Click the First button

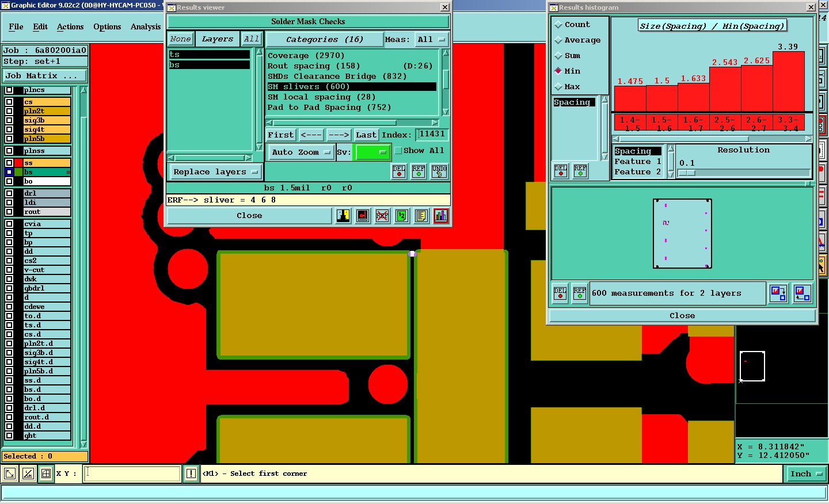coord(280,135)
